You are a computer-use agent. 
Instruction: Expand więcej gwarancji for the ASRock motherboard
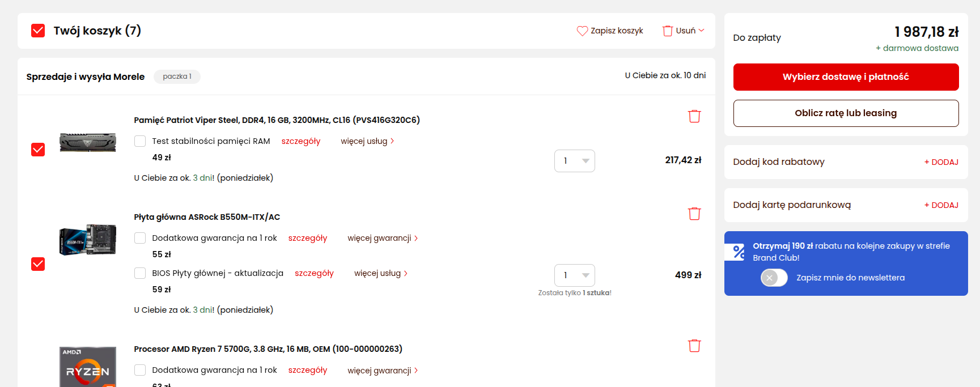383,238
